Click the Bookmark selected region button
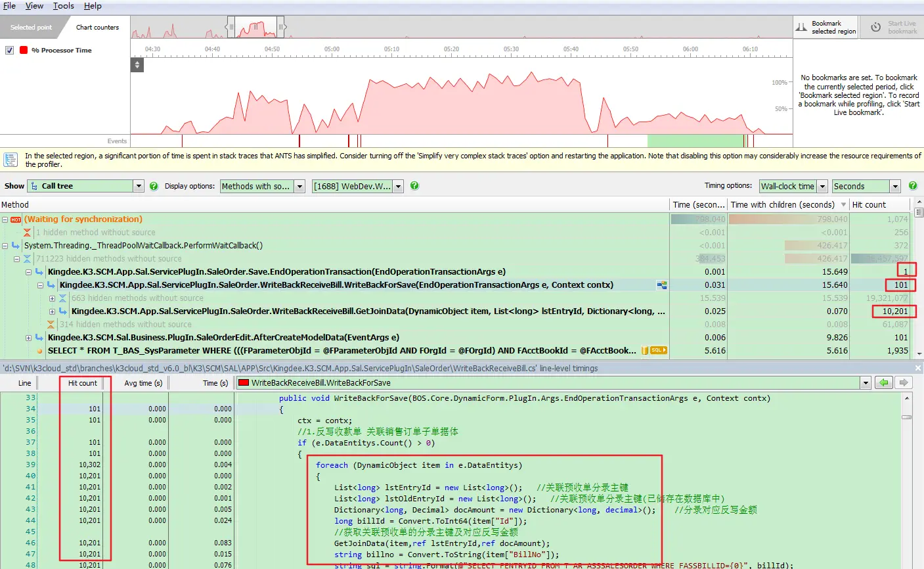The image size is (924, 569). point(824,27)
